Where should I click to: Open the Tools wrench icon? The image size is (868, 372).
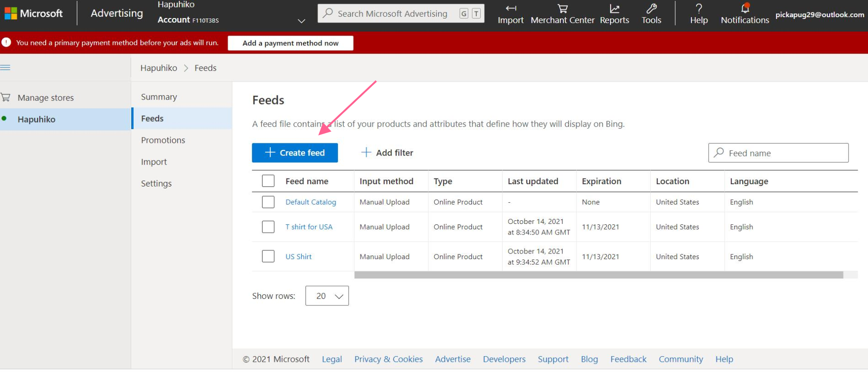coord(651,8)
